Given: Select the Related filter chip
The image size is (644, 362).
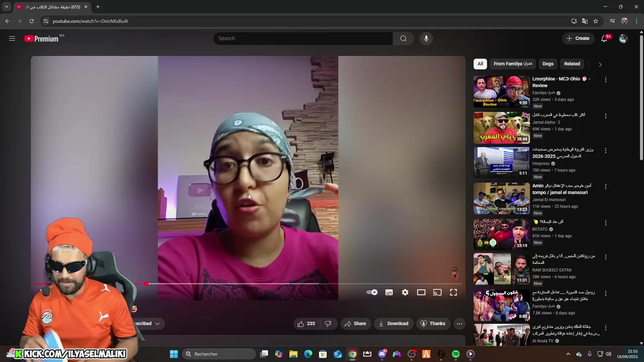Looking at the screenshot, I should (x=572, y=64).
